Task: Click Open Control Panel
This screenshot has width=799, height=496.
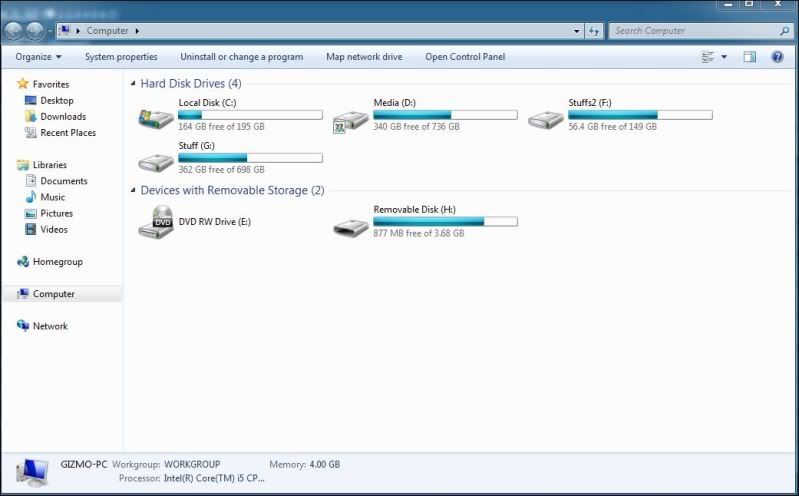Action: tap(465, 57)
